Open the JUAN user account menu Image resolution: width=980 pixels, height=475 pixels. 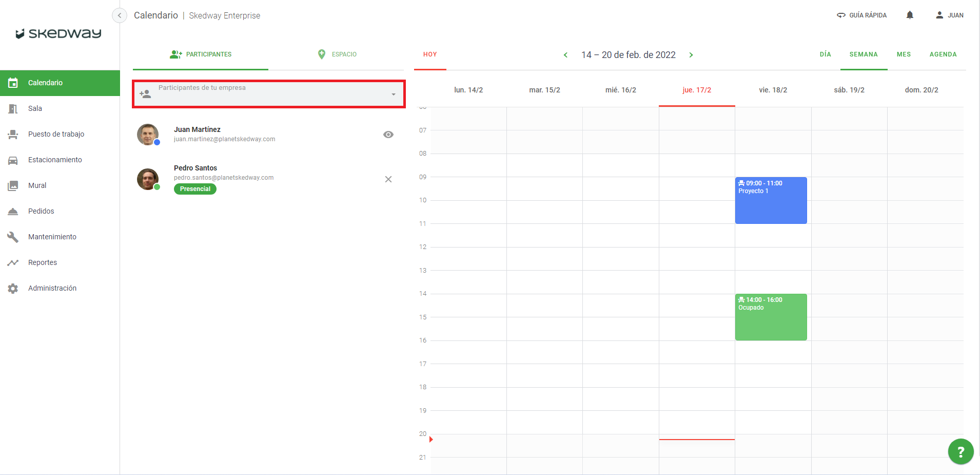tap(950, 15)
